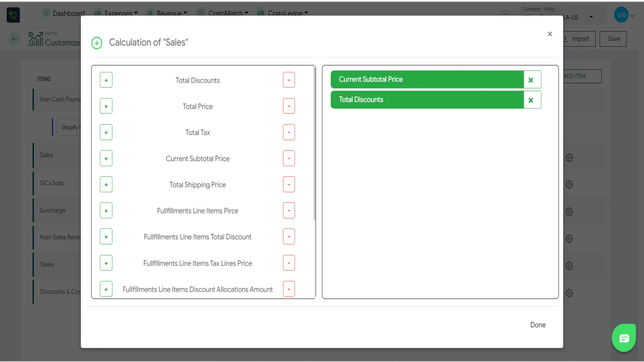Close the Calculation of Sales dialog
Screen dimensions: 644x362
550,34
